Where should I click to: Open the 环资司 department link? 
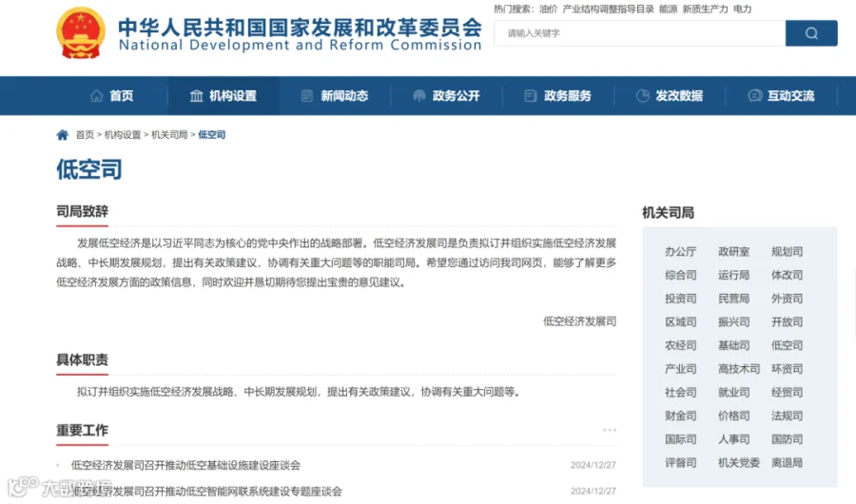coord(787,369)
